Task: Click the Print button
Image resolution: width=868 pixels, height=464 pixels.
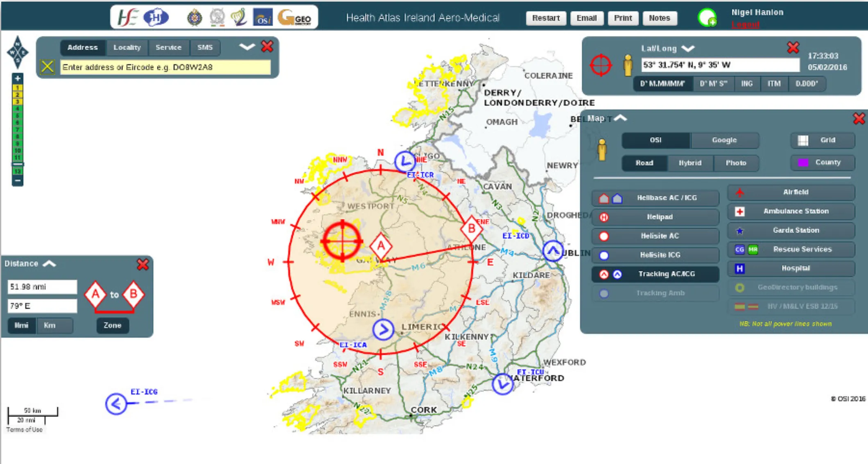Action: point(623,18)
